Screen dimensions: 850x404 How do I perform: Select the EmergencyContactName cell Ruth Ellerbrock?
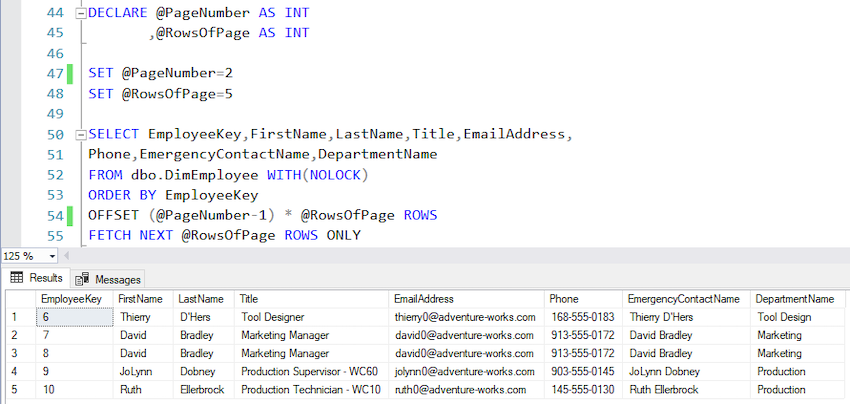[x=686, y=390]
